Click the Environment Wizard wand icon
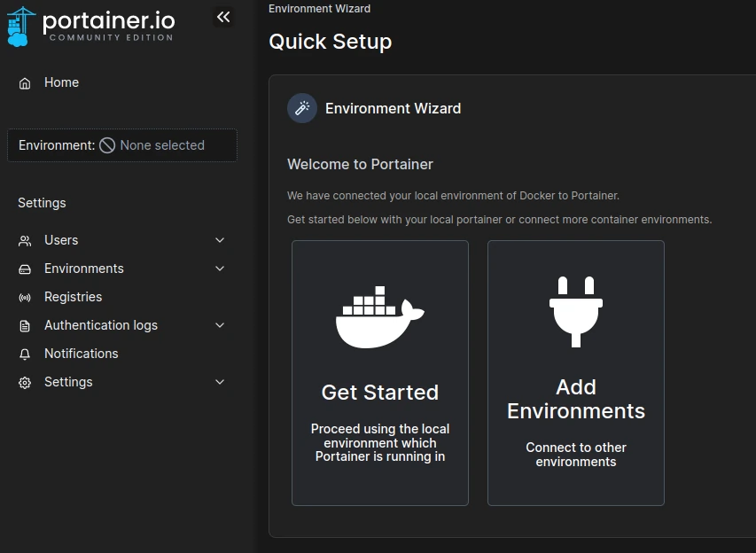Screen dimensions: 756x553 [302, 108]
